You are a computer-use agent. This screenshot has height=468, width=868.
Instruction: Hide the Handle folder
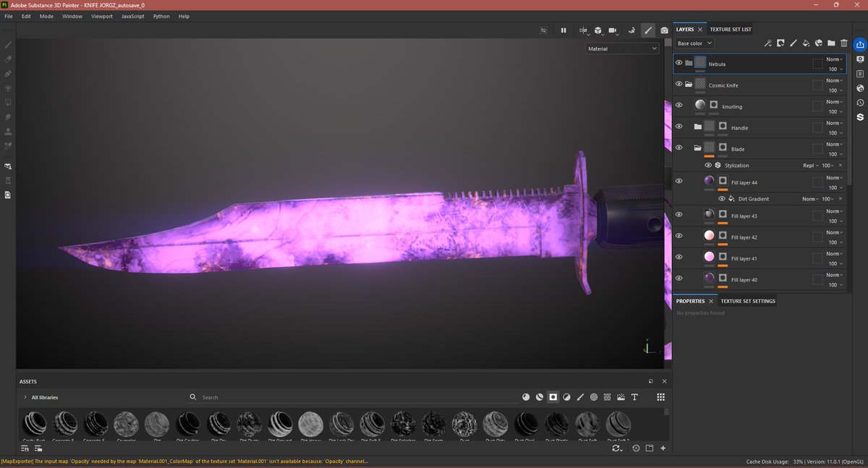tap(678, 127)
